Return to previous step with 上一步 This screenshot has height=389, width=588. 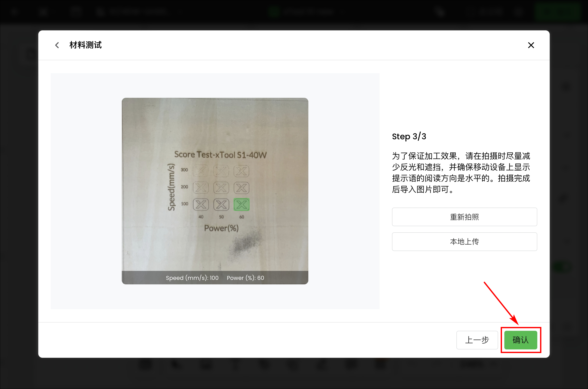click(x=477, y=340)
